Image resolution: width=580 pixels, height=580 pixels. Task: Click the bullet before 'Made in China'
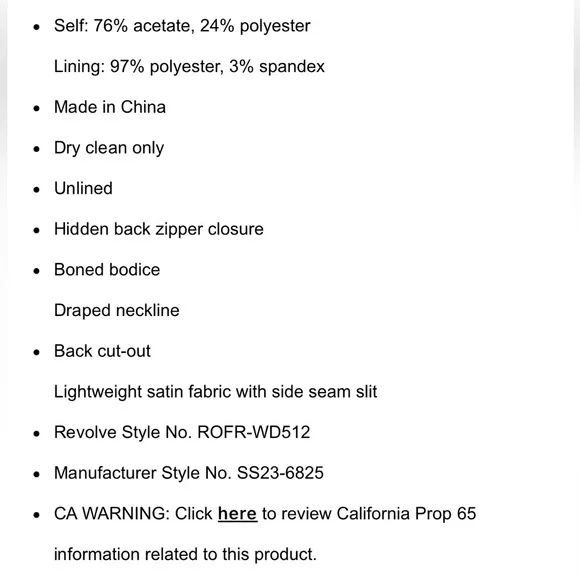pos(36,108)
